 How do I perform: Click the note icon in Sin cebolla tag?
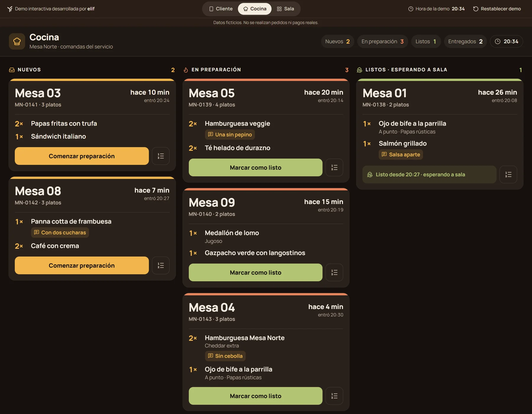[x=210, y=356]
